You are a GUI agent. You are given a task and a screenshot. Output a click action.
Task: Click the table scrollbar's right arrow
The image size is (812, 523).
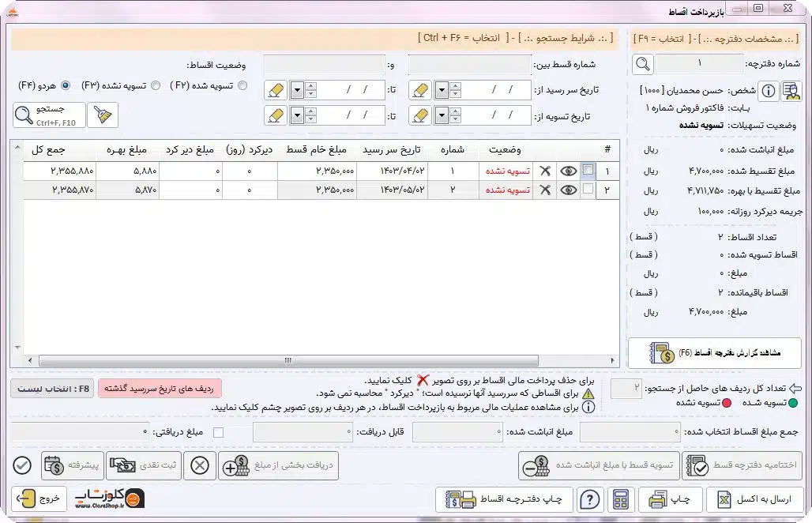click(612, 360)
